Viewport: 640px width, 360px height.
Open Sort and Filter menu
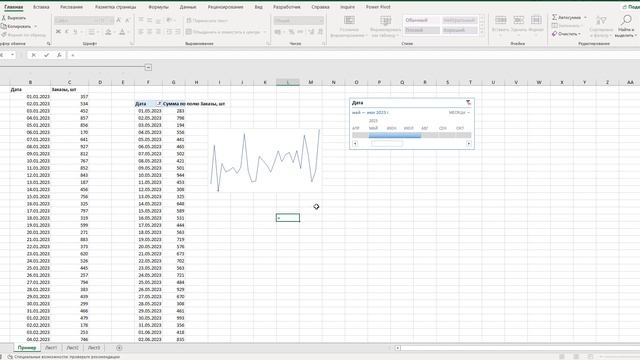[601, 26]
